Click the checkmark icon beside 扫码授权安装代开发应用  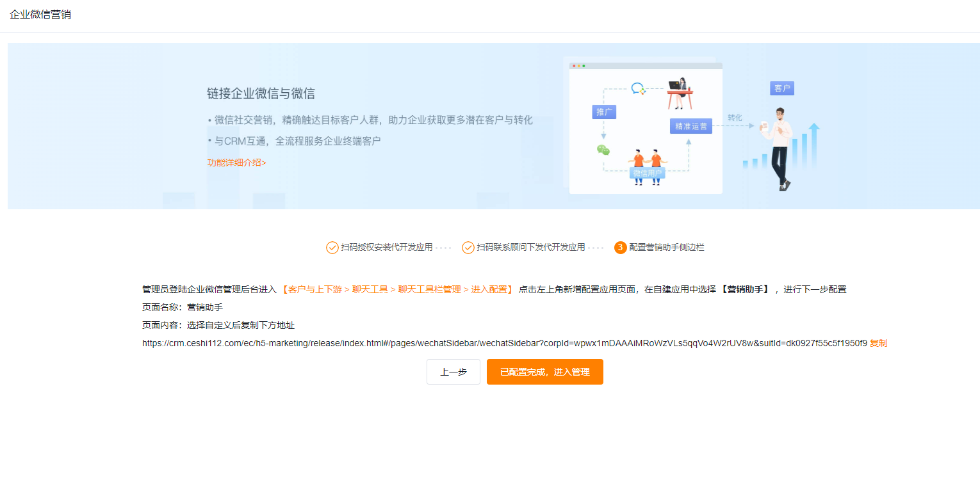tap(332, 248)
